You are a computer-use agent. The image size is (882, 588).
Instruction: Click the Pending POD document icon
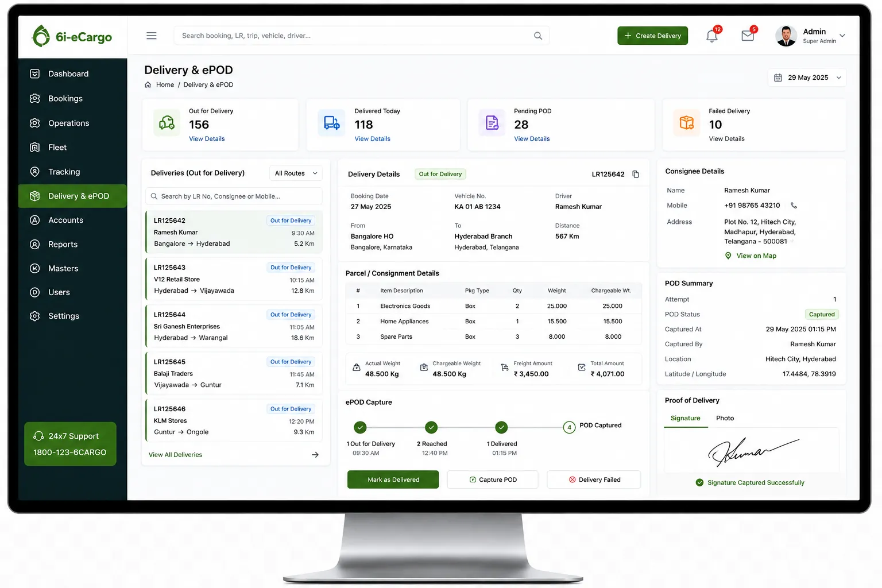492,123
